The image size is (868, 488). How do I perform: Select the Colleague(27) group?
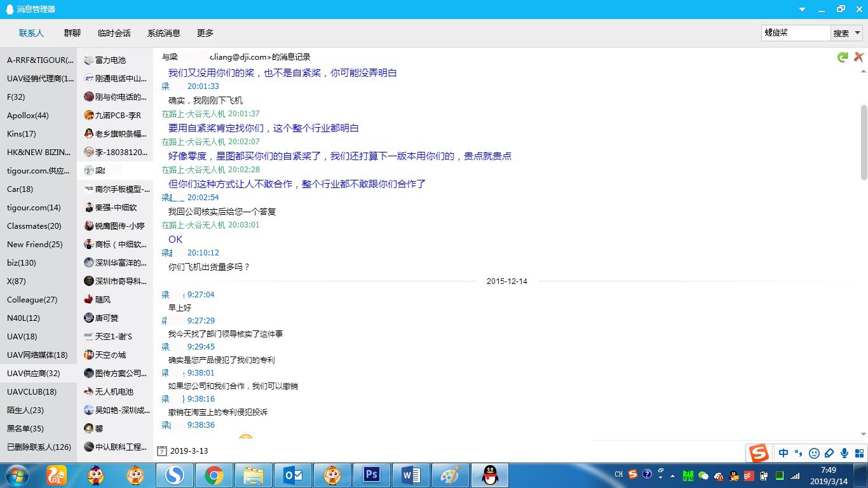pyautogui.click(x=38, y=299)
